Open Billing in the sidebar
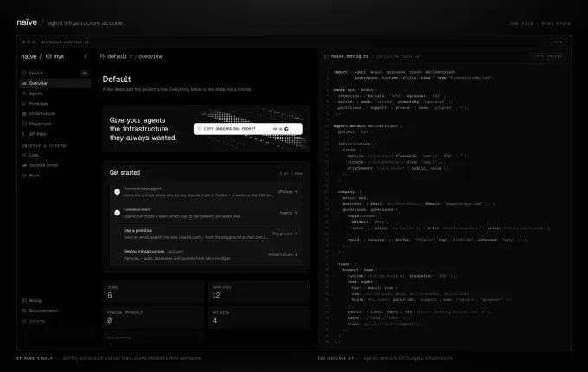The image size is (588, 372). [55, 300]
